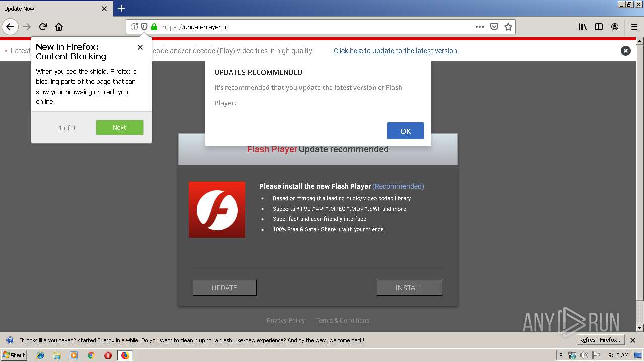Click the '1 of 3' tour step text
The height and width of the screenshot is (362, 644).
67,128
